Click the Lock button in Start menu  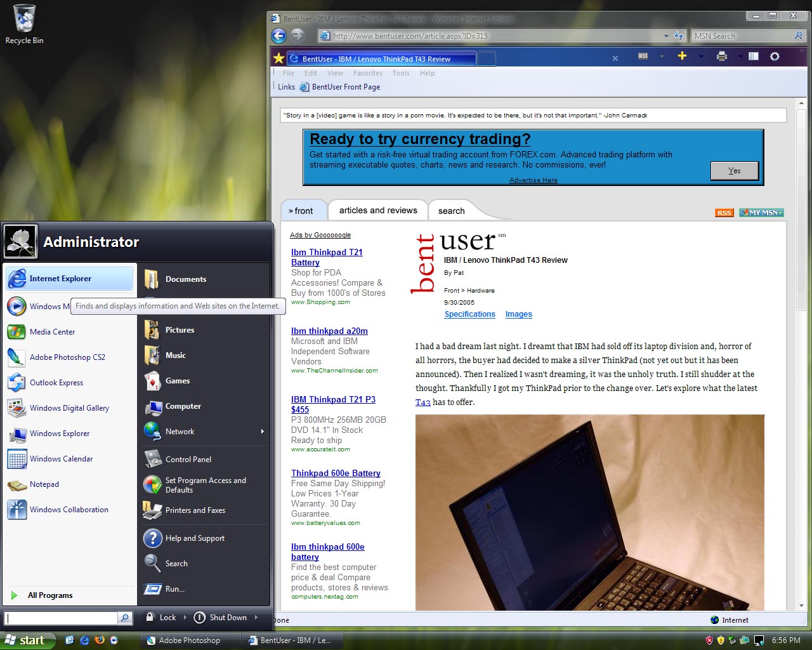point(160,617)
